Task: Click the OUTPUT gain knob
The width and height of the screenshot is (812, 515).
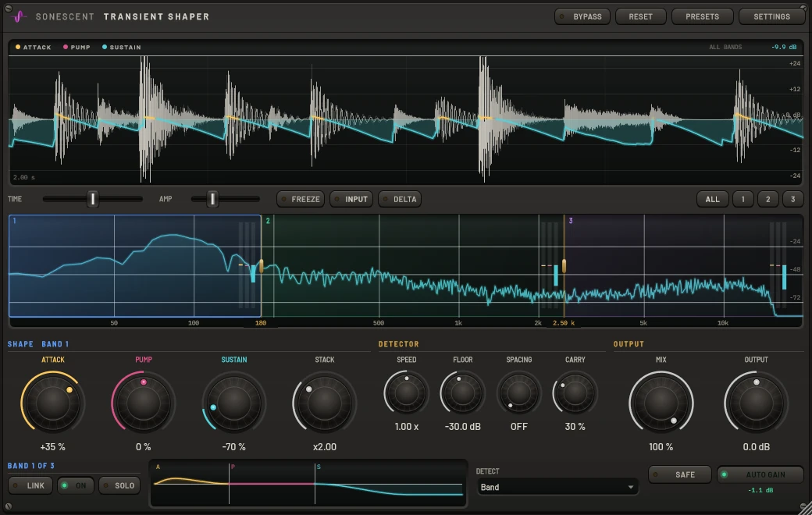Action: tap(756, 402)
